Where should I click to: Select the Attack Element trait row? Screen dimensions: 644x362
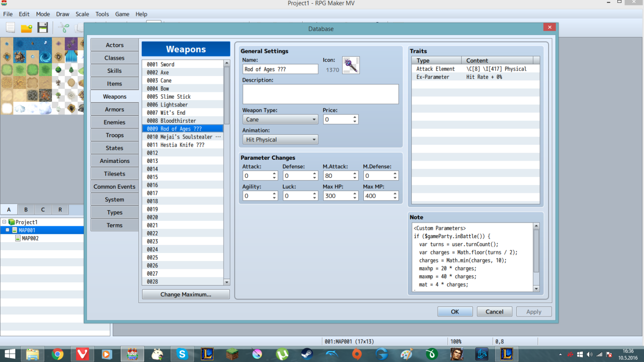click(x=476, y=69)
